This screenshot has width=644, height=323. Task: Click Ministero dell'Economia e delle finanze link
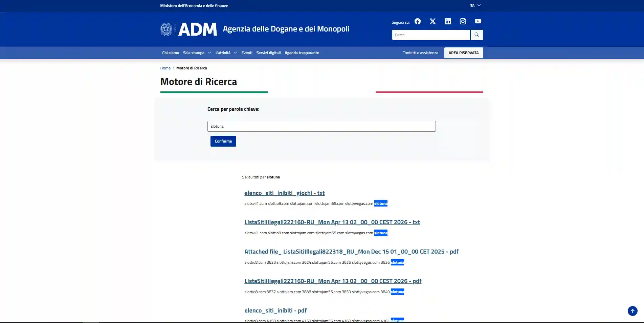click(194, 6)
